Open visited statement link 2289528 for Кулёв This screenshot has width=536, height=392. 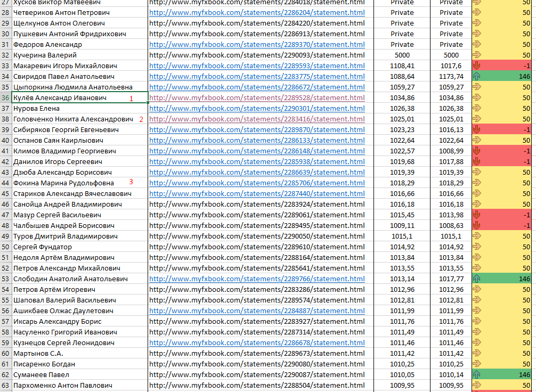pyautogui.click(x=257, y=98)
